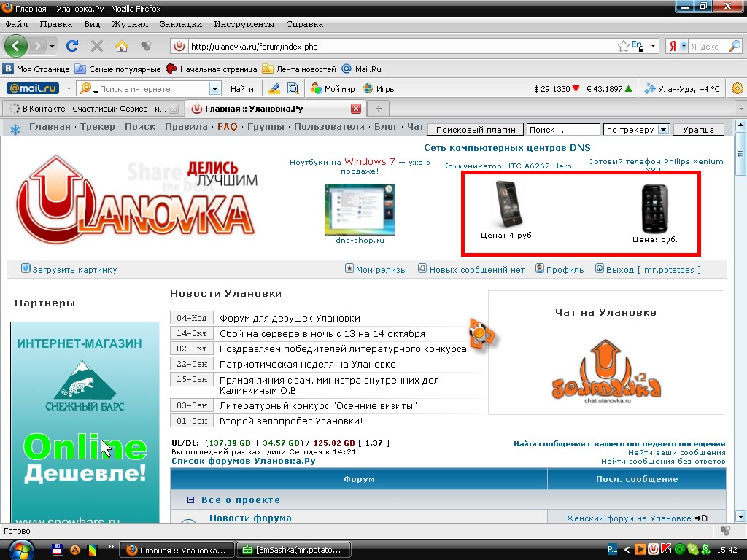Click the Philips Xenium phone image

654,209
